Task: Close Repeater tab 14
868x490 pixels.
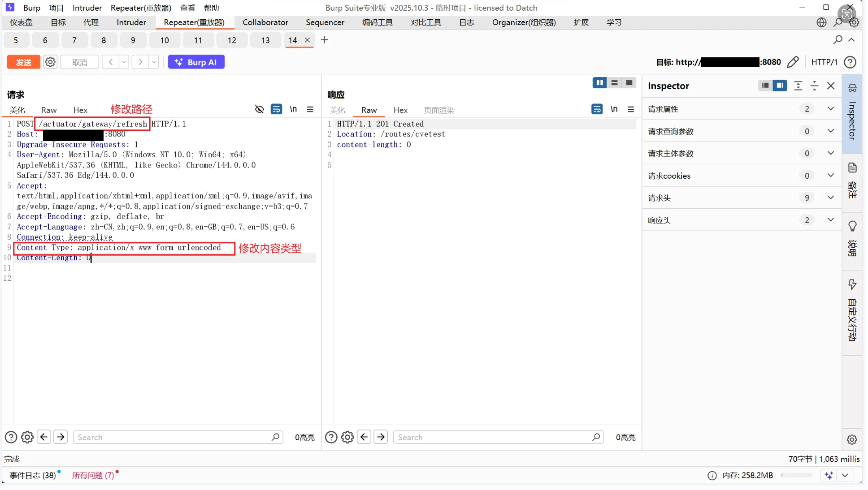Action: click(307, 40)
